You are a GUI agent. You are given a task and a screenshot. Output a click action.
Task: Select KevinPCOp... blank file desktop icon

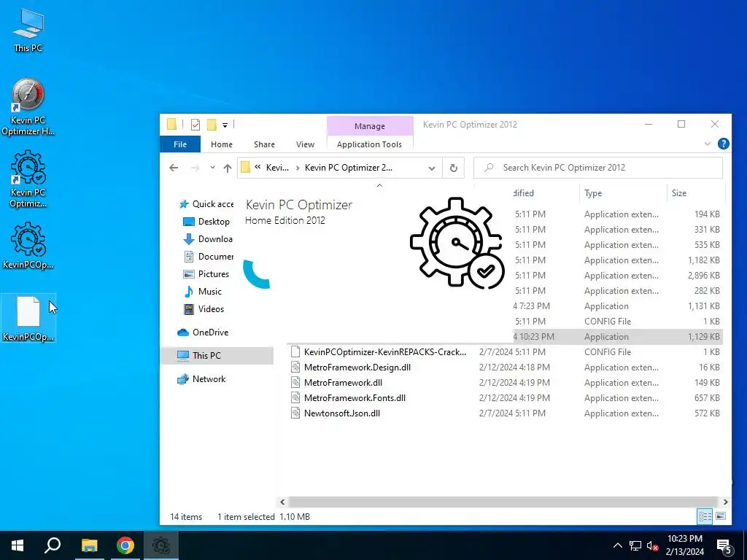[28, 318]
